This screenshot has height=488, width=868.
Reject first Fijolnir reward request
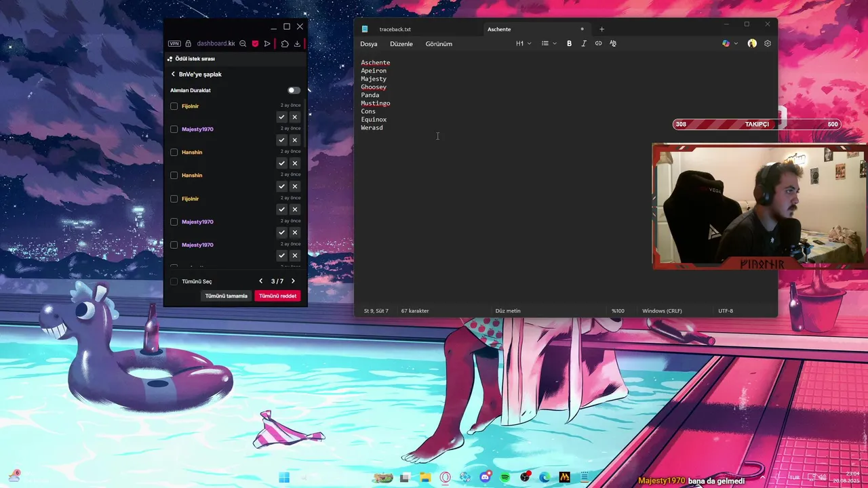tap(294, 117)
